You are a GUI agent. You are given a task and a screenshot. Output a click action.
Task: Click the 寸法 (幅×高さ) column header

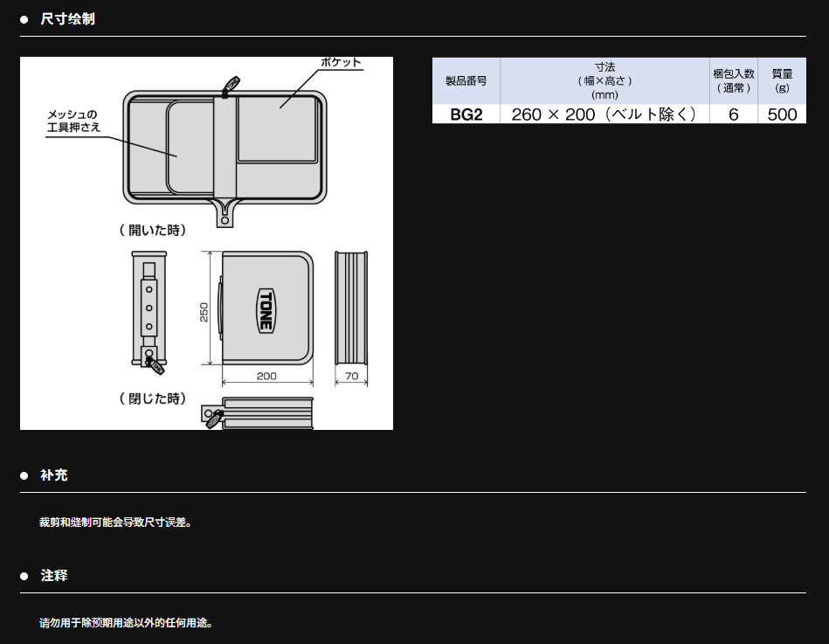(604, 81)
